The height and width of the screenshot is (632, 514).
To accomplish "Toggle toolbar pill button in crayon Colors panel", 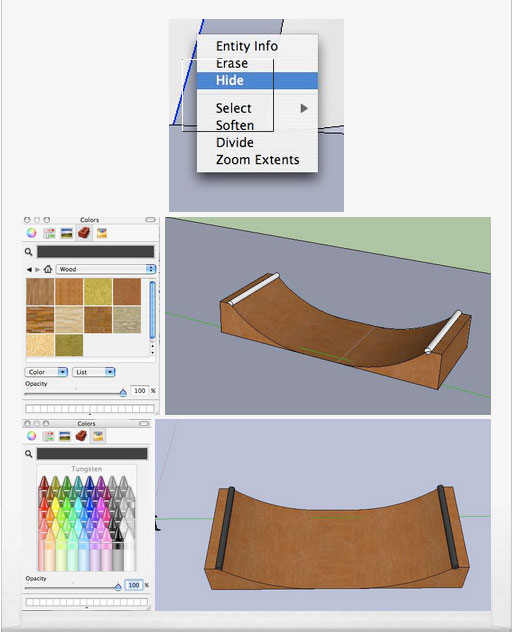I will tap(144, 424).
